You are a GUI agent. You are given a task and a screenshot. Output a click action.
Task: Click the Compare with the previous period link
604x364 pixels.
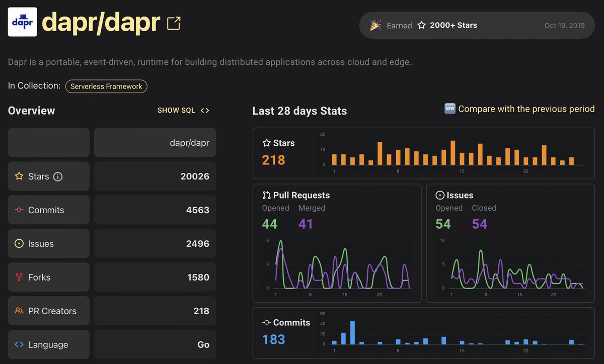coord(526,109)
